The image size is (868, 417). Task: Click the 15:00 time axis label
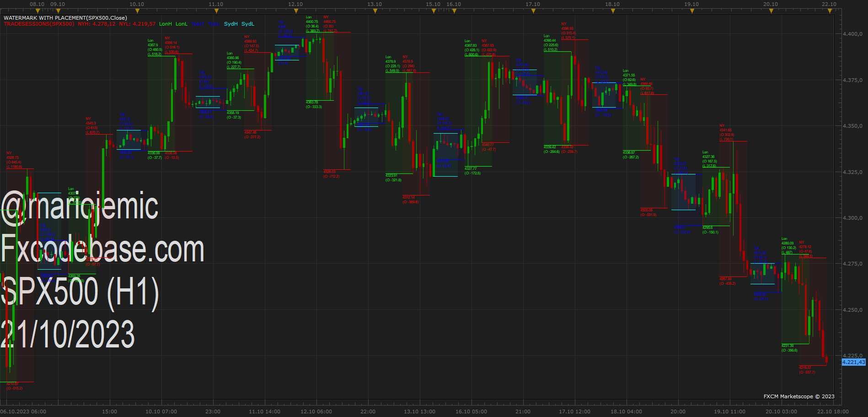(109, 412)
